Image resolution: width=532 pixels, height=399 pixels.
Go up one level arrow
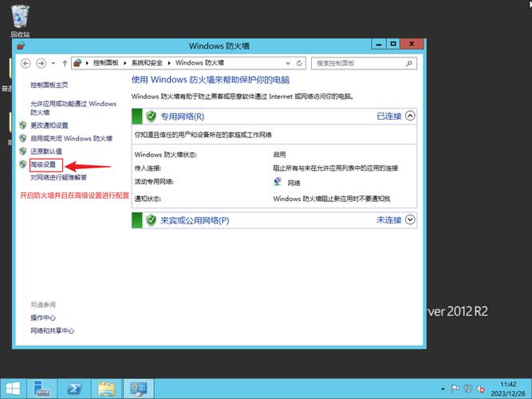[65, 63]
